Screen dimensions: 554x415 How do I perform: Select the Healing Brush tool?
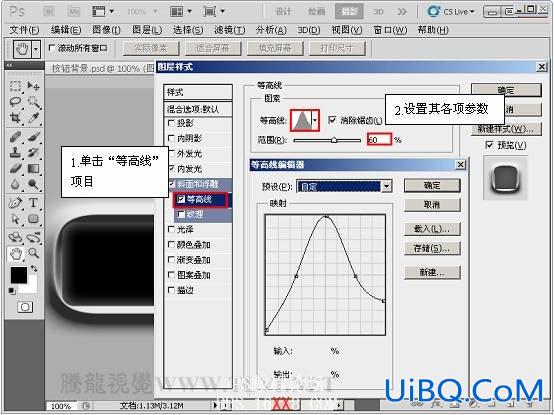click(x=15, y=137)
